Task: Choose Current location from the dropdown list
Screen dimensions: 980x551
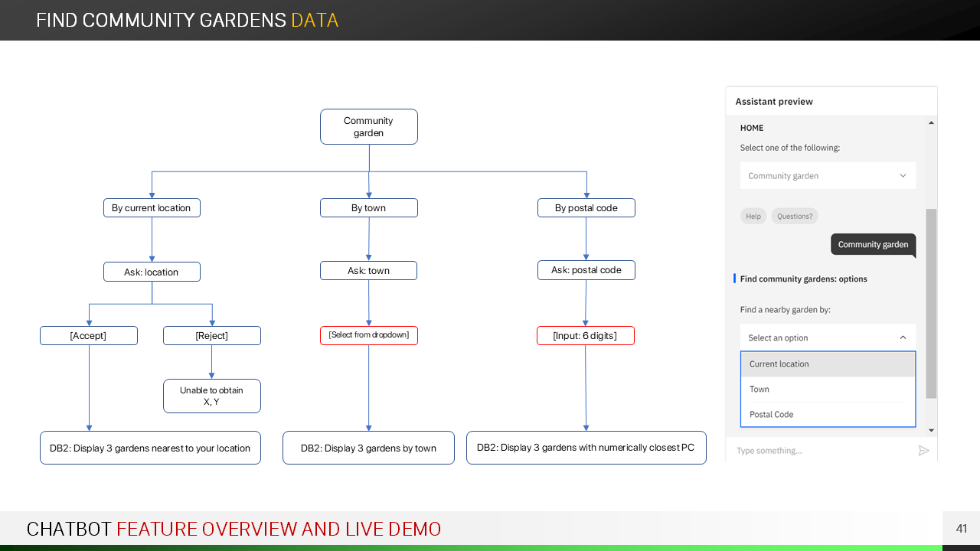Action: click(828, 364)
